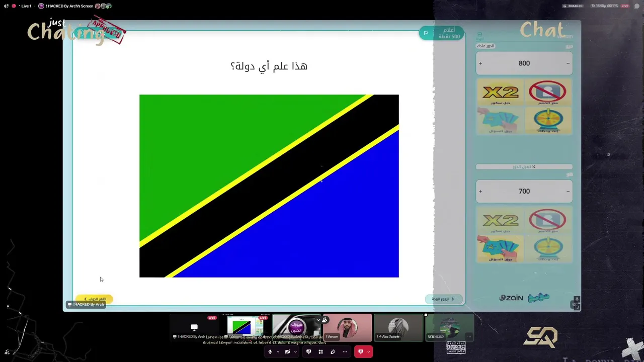Open camera options dropdown arrow
Image resolution: width=644 pixels, height=362 pixels.
coord(295,352)
